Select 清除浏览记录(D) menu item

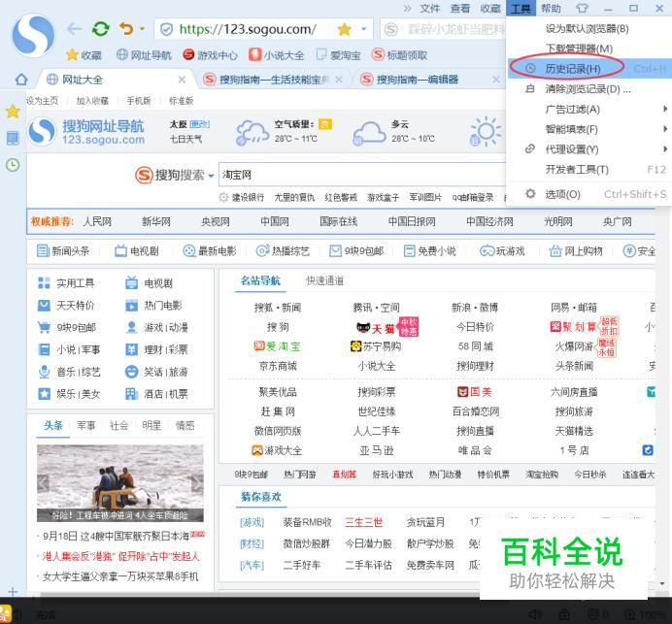tap(587, 89)
